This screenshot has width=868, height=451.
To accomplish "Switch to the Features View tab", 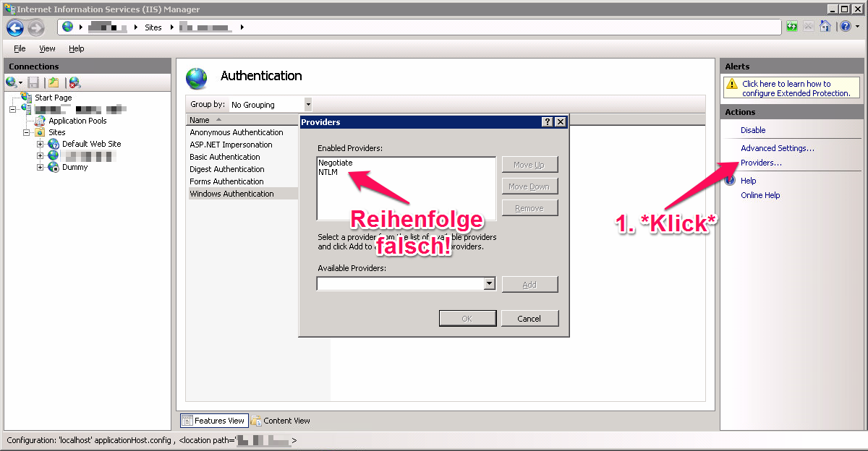I will [213, 421].
